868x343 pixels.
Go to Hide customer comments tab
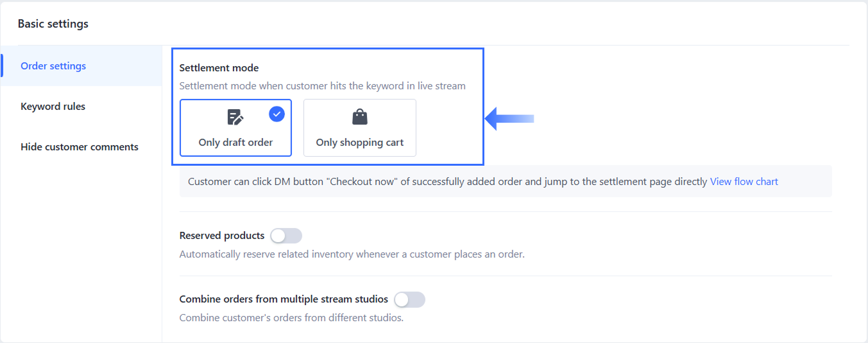[80, 146]
